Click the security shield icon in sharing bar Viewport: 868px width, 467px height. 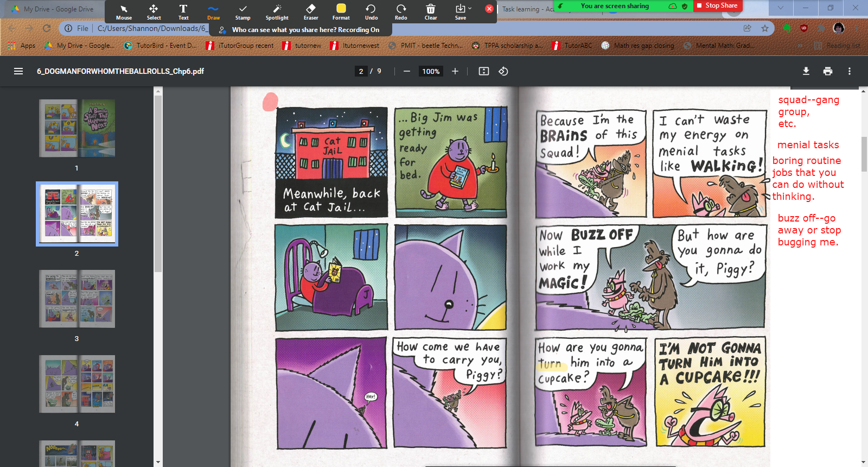[x=685, y=6]
